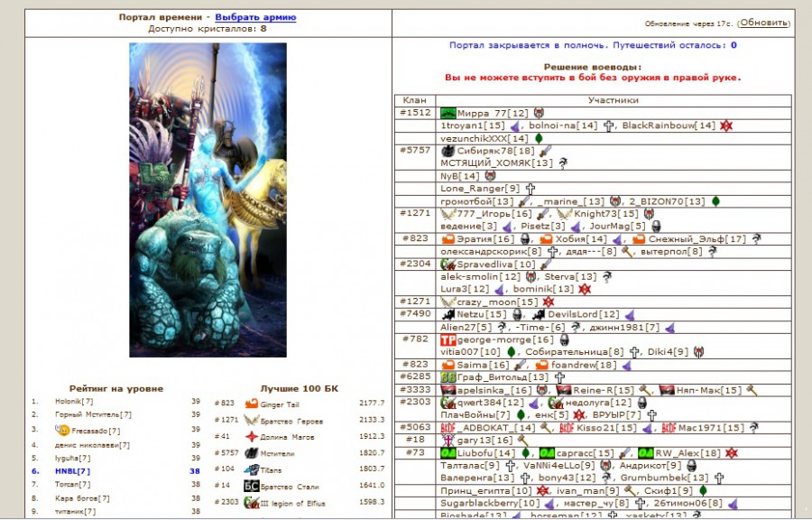Click the Ginger Tail clan icon in top 100
812x520 pixels.
(x=251, y=404)
